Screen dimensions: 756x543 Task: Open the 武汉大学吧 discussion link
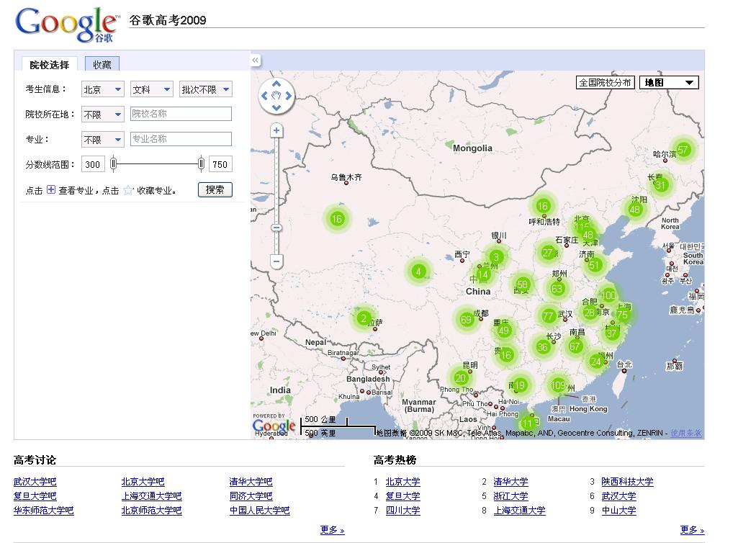[x=35, y=482]
